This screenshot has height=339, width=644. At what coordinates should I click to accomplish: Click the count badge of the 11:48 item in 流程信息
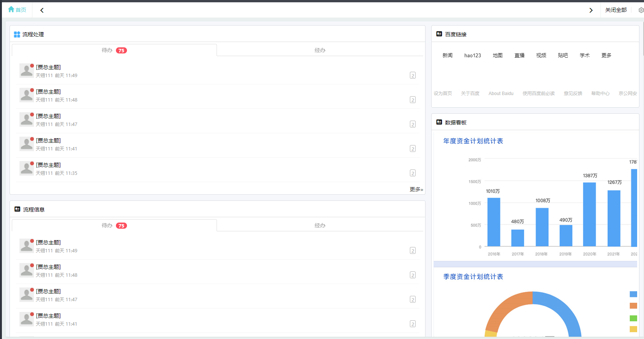(413, 275)
